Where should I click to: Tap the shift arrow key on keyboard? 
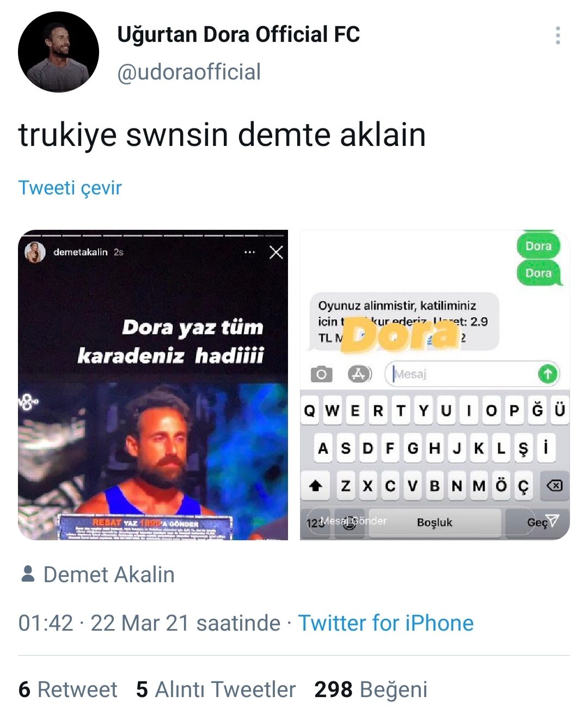click(316, 485)
